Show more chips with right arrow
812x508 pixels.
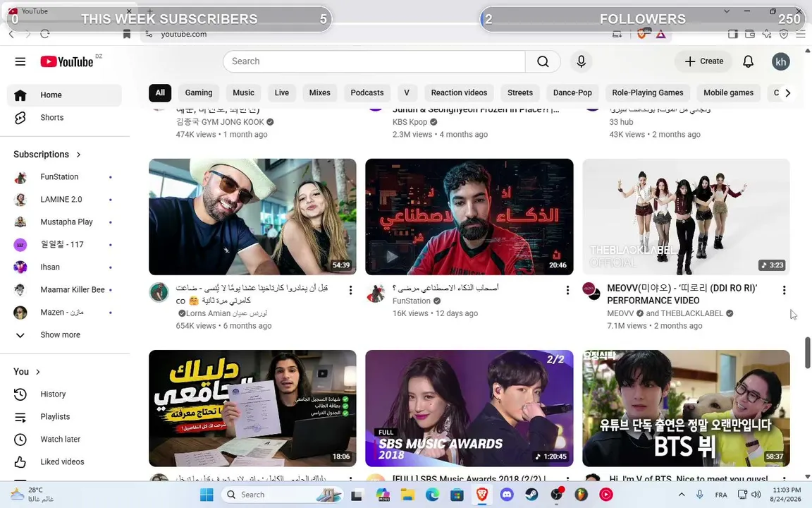click(x=787, y=93)
